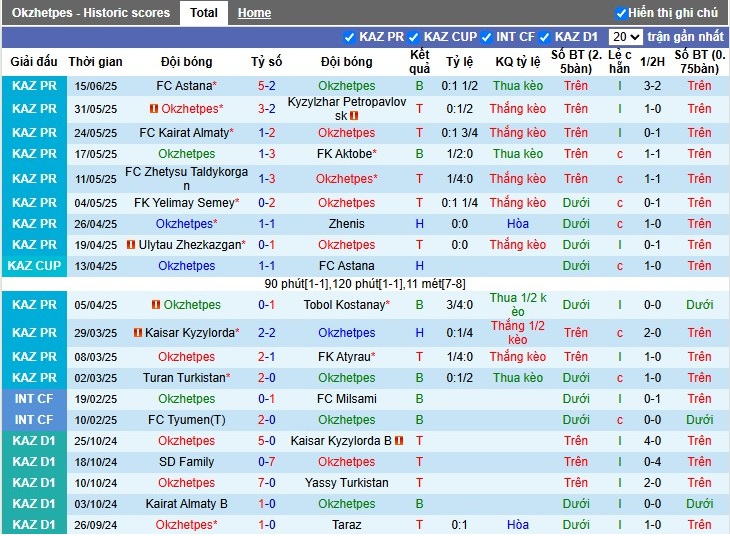
Task: Open FC Zhetysu Taldykorgan team link
Action: click(x=187, y=179)
